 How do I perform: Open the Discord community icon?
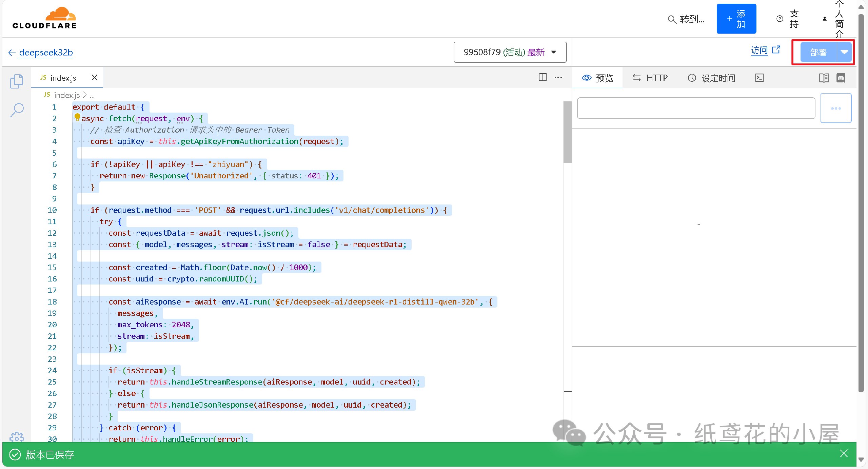(x=841, y=78)
